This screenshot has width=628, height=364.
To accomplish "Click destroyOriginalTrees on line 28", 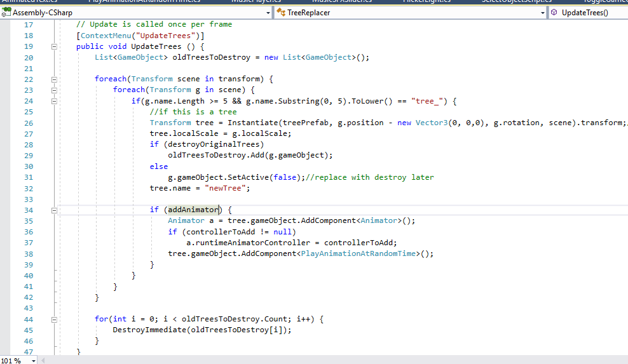I will [214, 144].
